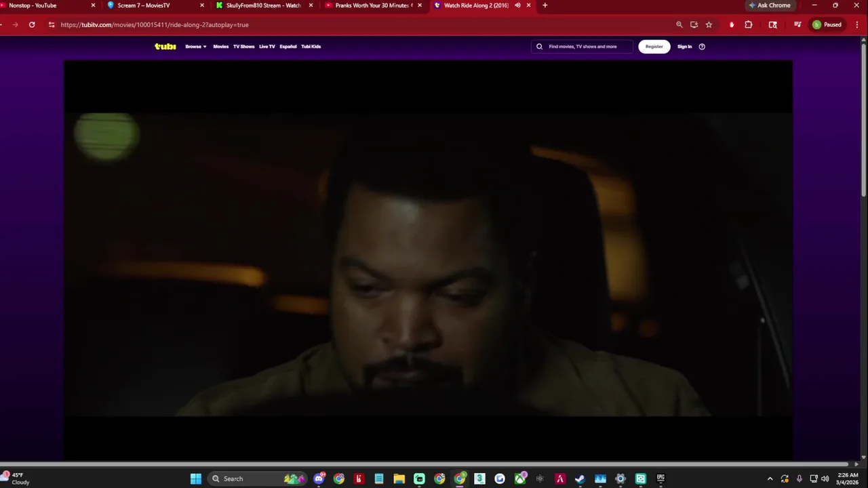
Task: Open the Extensions puzzle-piece menu
Action: 749,24
